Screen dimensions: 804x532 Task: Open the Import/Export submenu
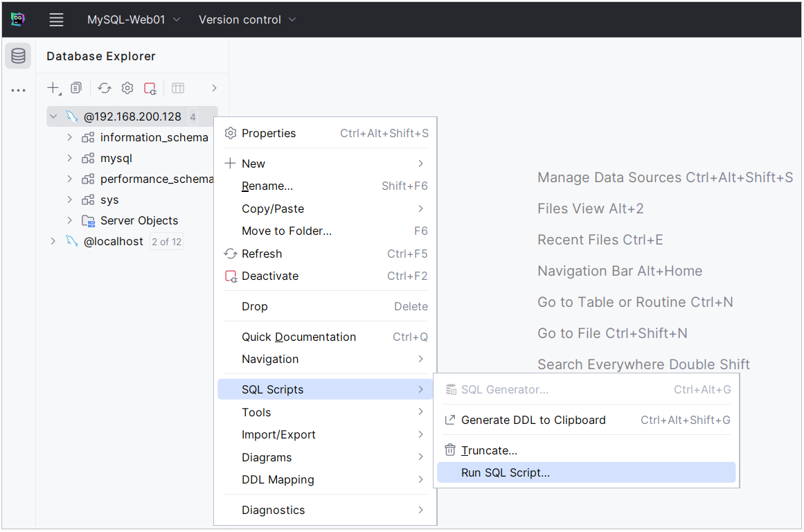point(278,434)
